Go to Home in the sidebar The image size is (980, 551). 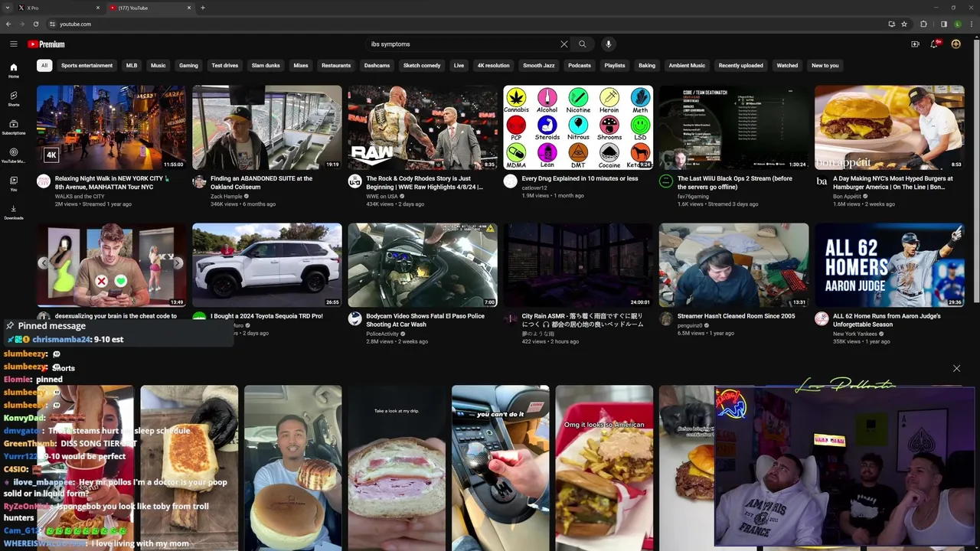click(x=13, y=70)
